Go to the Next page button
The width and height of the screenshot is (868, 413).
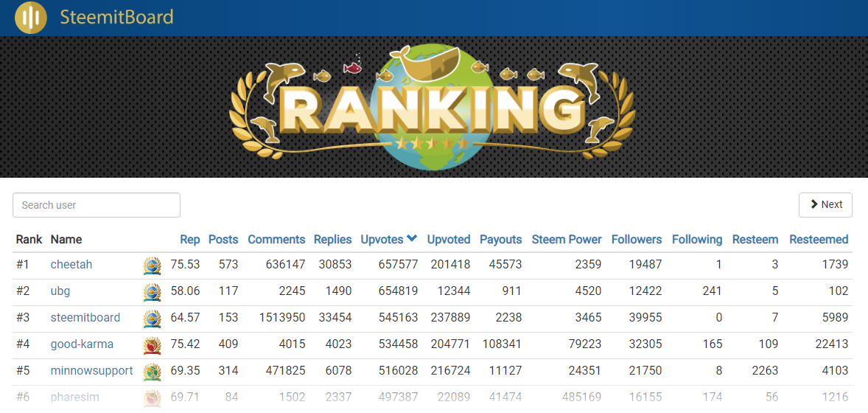point(825,205)
